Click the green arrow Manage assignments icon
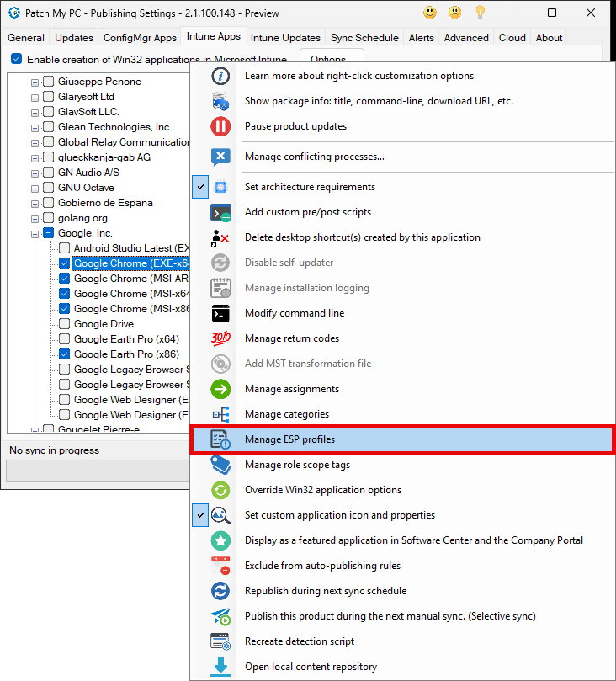Screen dimensions: 616x681 pyautogui.click(x=220, y=389)
